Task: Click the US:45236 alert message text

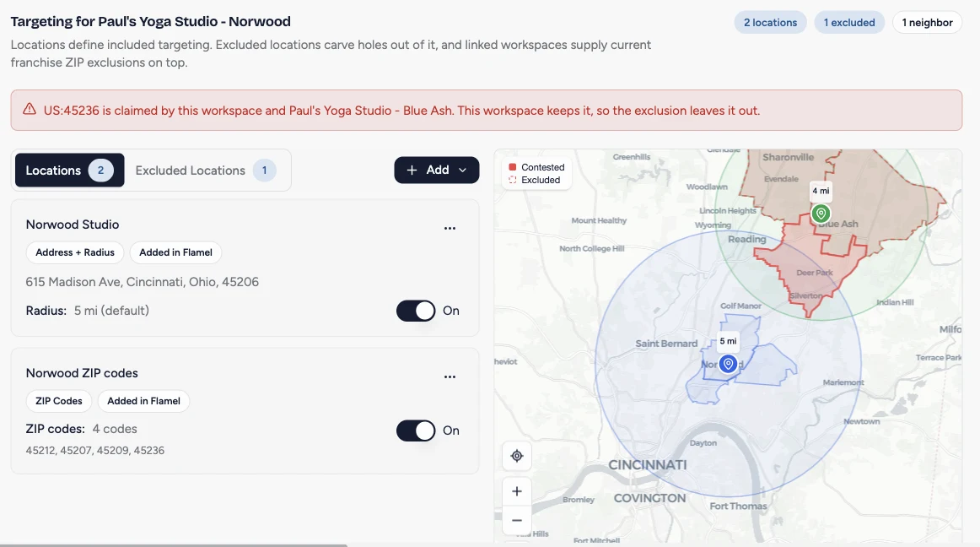Action: point(401,111)
